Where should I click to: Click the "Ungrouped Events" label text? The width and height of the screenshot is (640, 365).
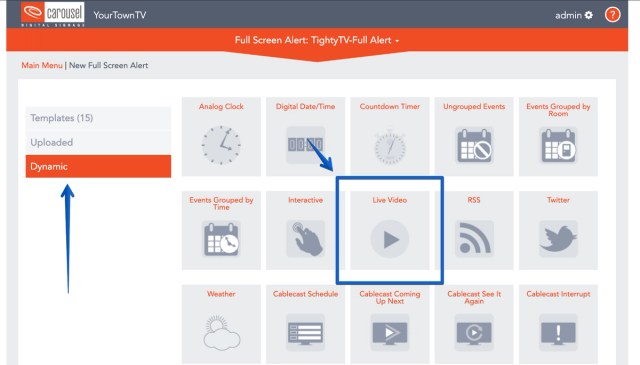[474, 106]
